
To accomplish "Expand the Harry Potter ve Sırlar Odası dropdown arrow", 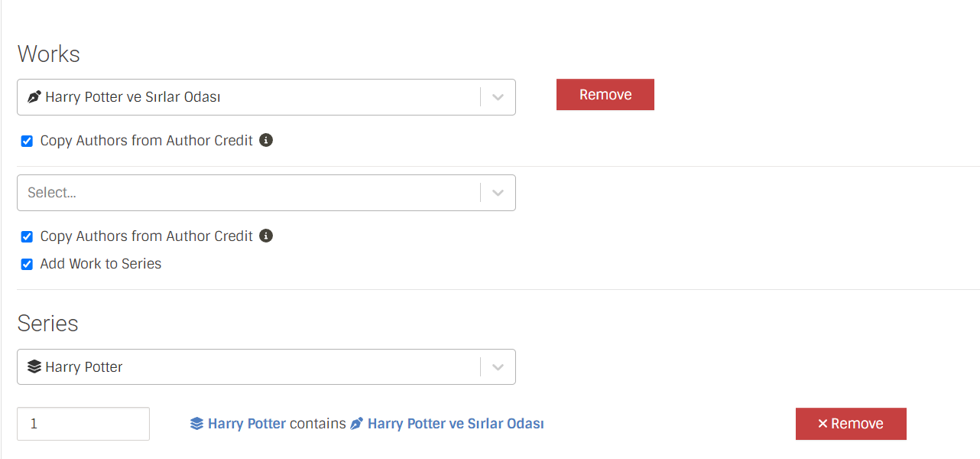I will click(498, 97).
